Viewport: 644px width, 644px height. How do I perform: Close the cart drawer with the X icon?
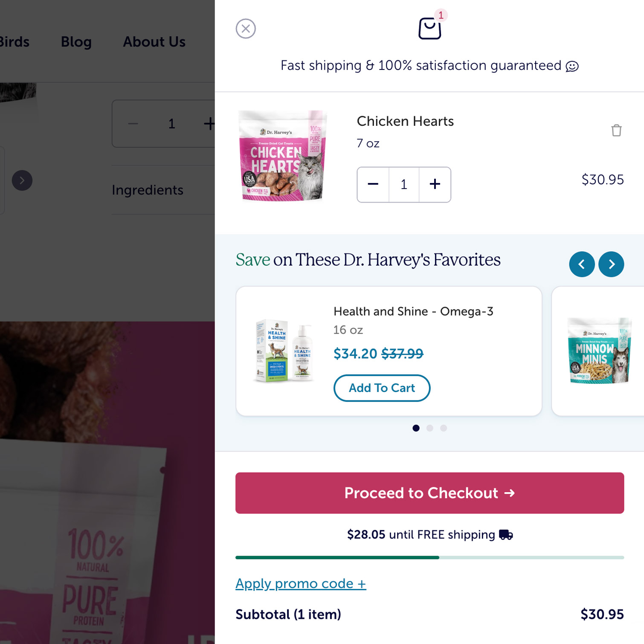click(x=246, y=29)
